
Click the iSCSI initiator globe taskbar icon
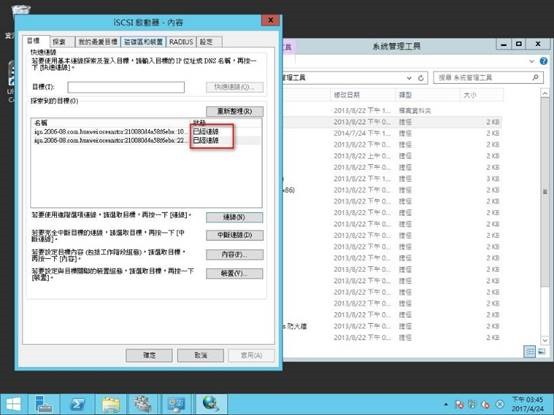click(211, 404)
